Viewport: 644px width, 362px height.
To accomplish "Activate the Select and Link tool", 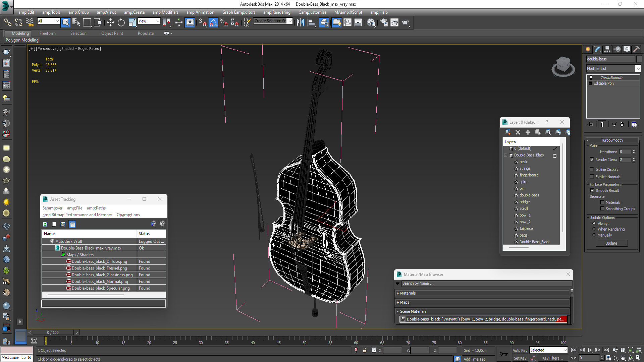I will tap(8, 22).
